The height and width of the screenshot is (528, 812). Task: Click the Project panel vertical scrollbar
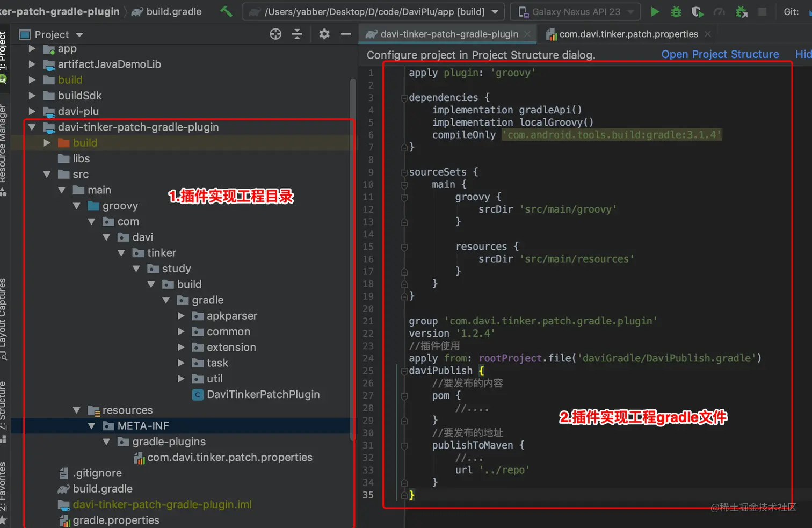coord(353,259)
